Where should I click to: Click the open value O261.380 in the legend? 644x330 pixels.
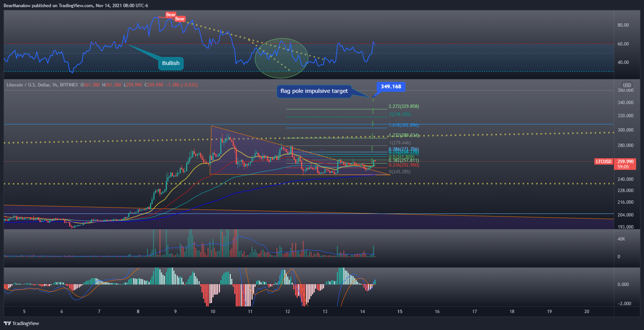(x=90, y=85)
